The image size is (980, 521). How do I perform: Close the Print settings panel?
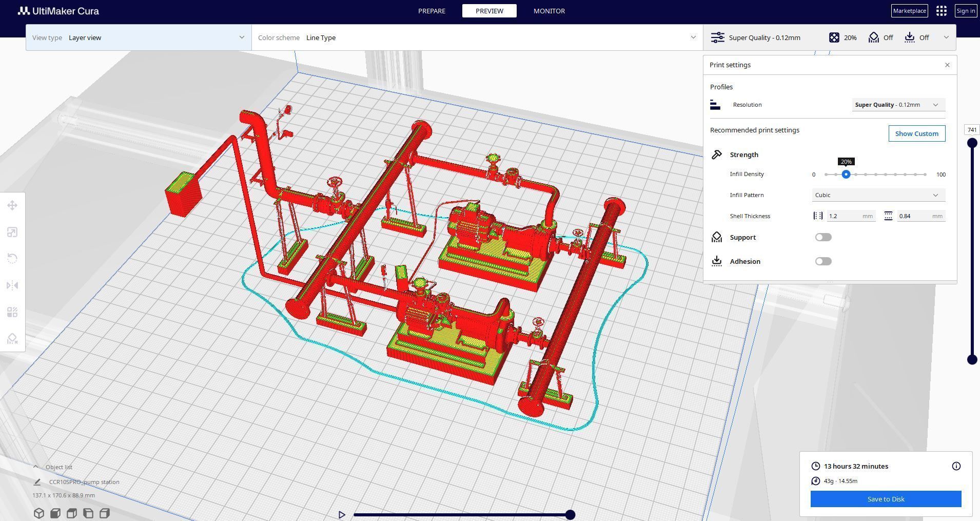[x=947, y=65]
